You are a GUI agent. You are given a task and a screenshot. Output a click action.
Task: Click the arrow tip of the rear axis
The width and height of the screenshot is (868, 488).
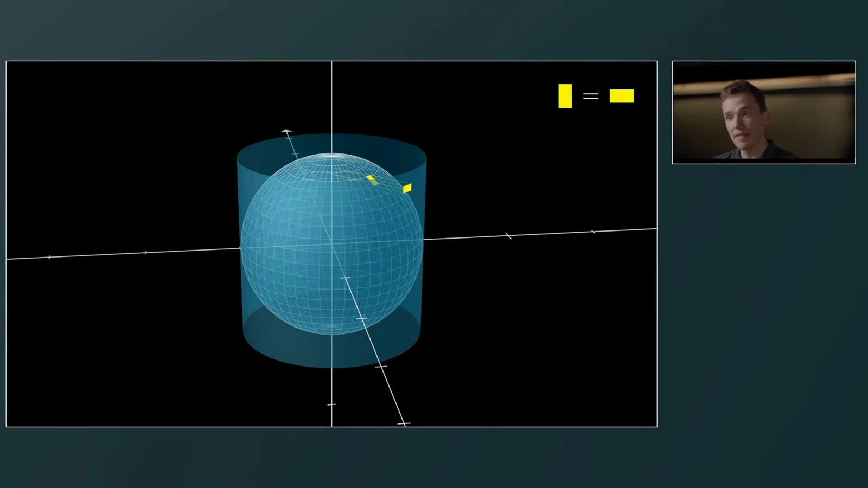[286, 131]
